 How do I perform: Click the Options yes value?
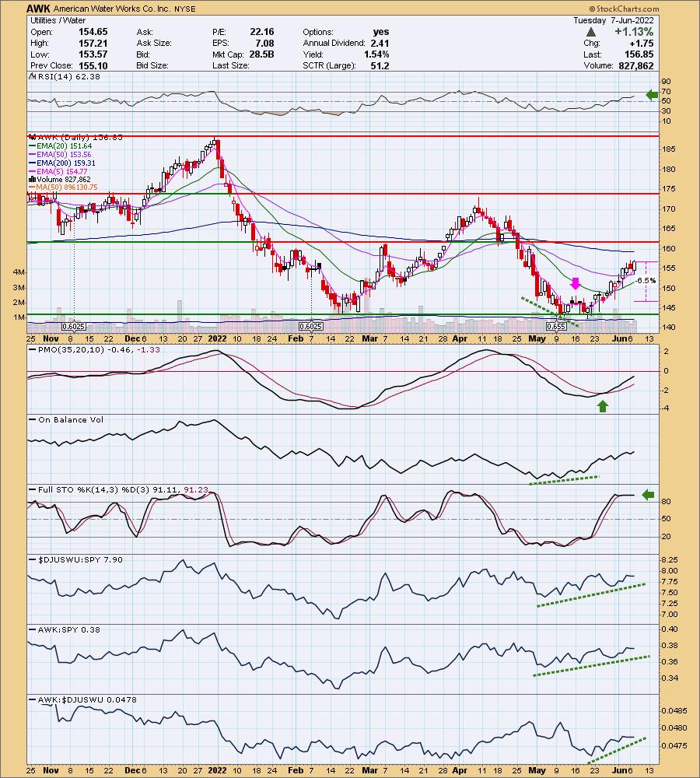point(381,32)
